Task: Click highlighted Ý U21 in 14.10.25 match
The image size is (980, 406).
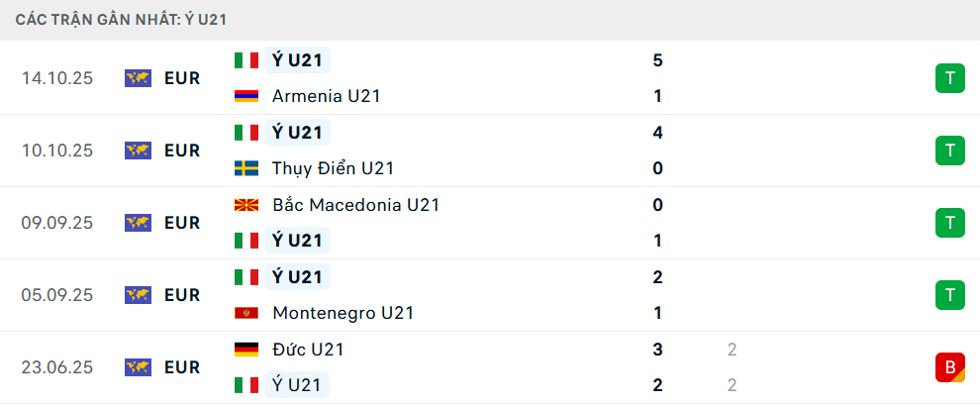Action: tap(297, 60)
